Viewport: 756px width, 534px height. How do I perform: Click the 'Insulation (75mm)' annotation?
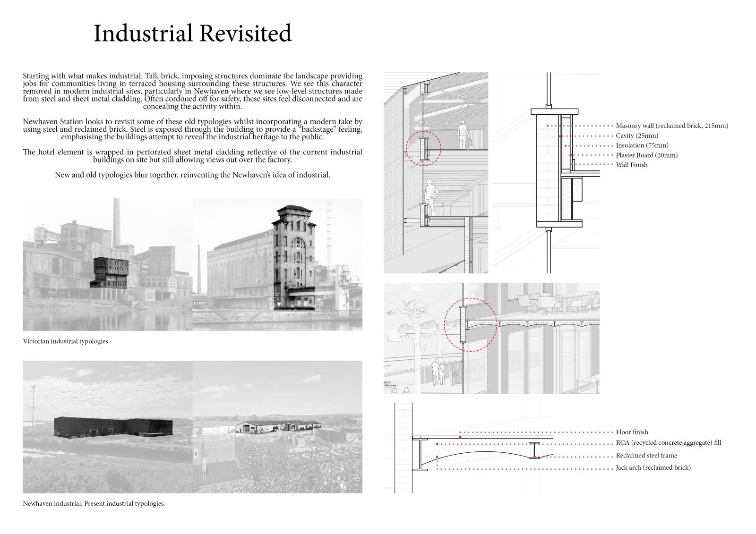point(642,145)
